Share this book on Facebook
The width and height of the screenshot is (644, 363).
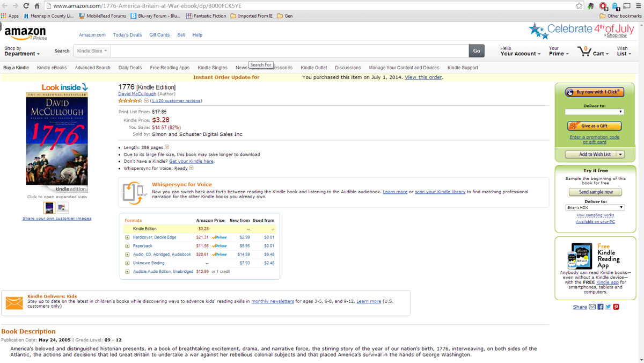[601, 307]
